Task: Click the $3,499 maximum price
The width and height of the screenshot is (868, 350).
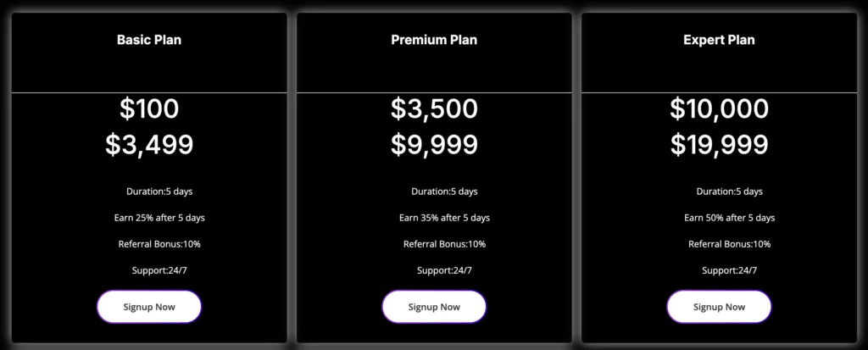Action: (x=149, y=145)
